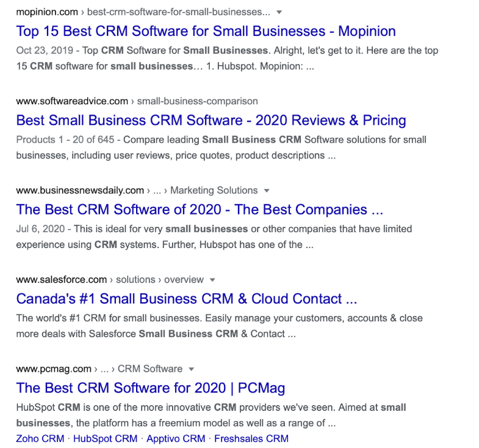The image size is (479, 448).
Task: Click the pcmag.com result dropdown arrow
Action: tap(191, 369)
